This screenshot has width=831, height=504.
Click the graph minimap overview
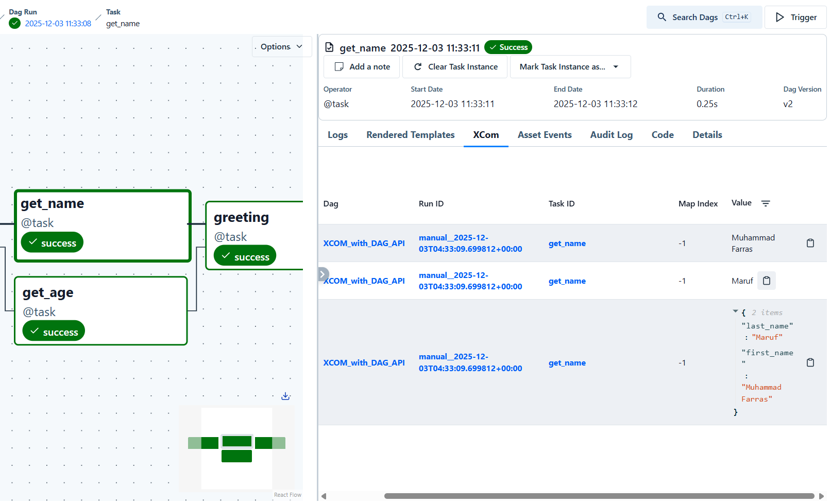pyautogui.click(x=236, y=448)
